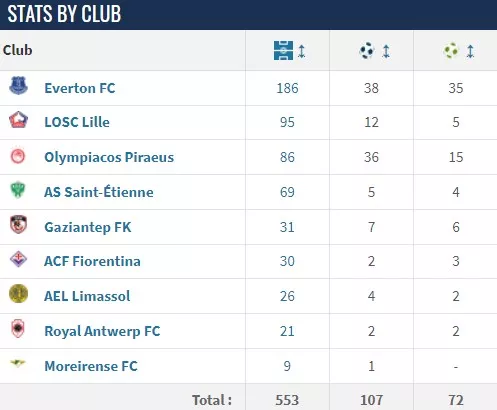Open the Olympiacos Piraeus link
The width and height of the screenshot is (497, 410).
(x=109, y=157)
